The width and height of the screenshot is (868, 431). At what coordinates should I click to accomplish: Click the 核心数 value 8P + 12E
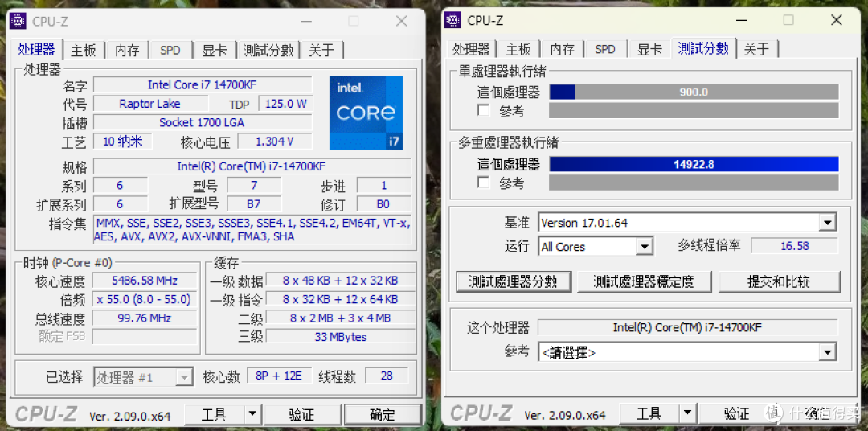279,376
